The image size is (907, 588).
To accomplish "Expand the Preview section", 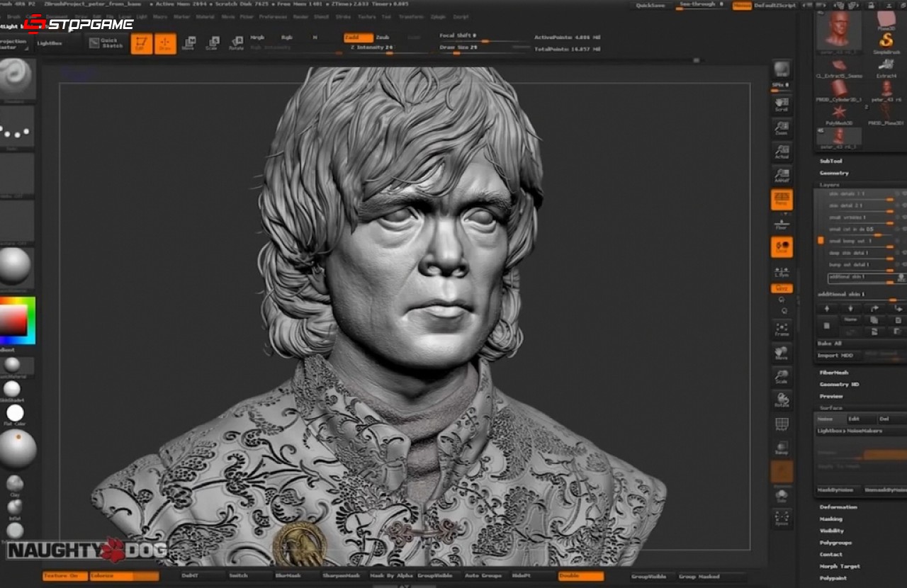I will coord(831,397).
